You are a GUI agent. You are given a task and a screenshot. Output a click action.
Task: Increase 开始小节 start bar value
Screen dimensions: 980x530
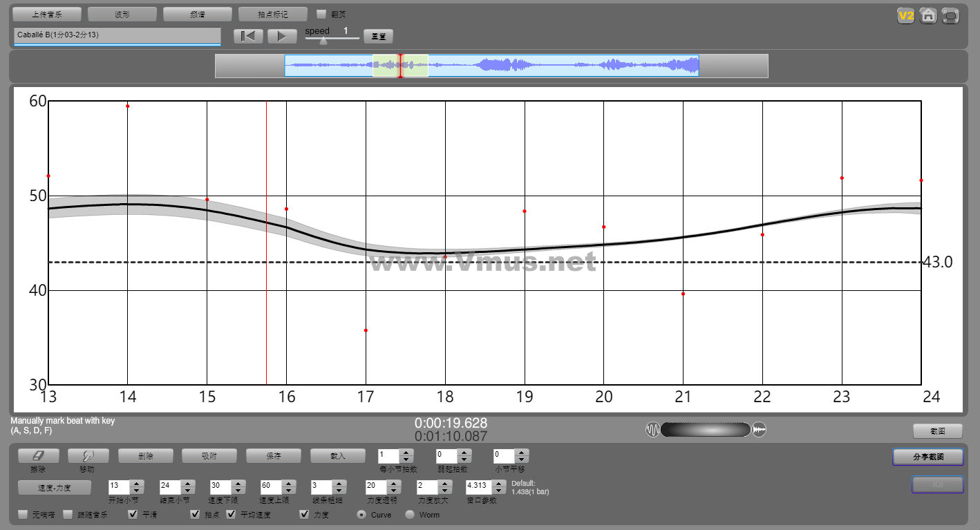[137, 483]
